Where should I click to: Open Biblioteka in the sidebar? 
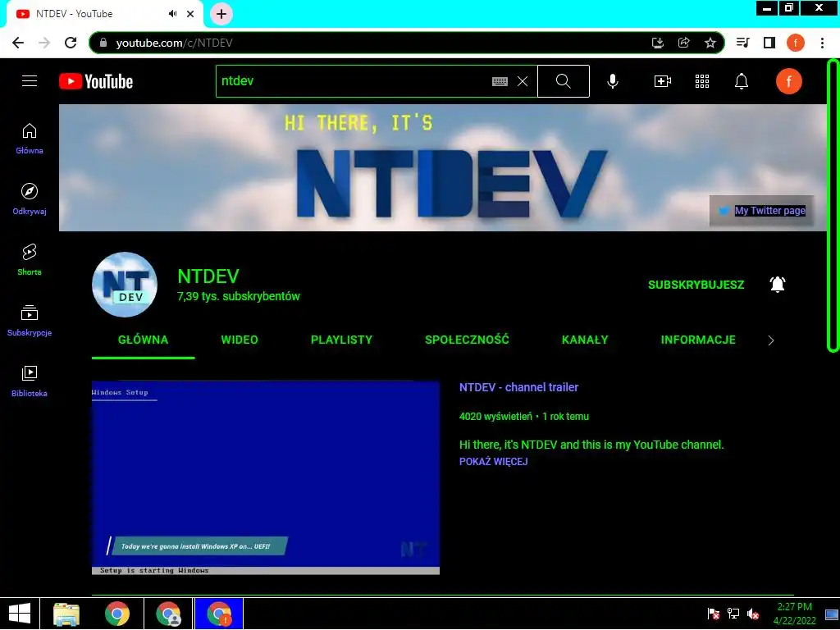pyautogui.click(x=30, y=381)
